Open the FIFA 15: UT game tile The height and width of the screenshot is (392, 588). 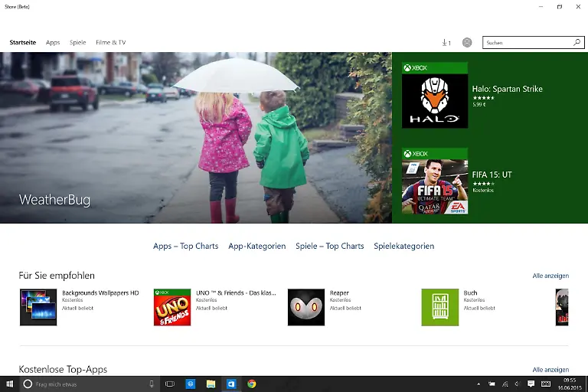coord(435,182)
